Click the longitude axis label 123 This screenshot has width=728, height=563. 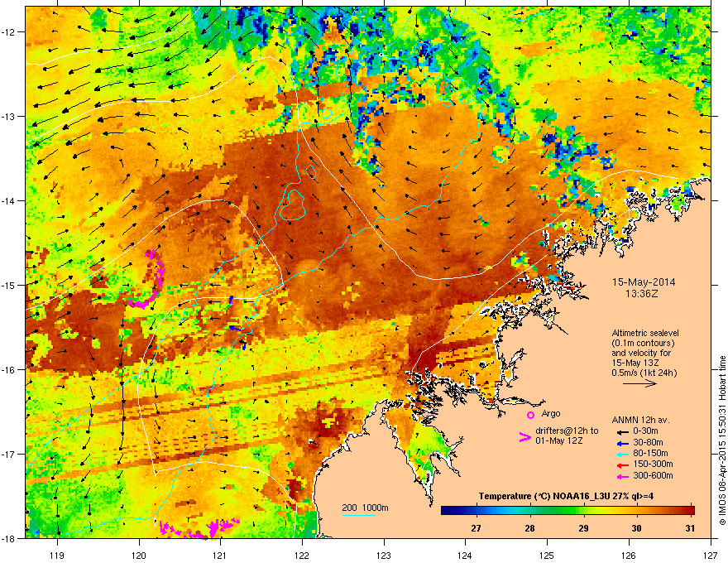(384, 555)
